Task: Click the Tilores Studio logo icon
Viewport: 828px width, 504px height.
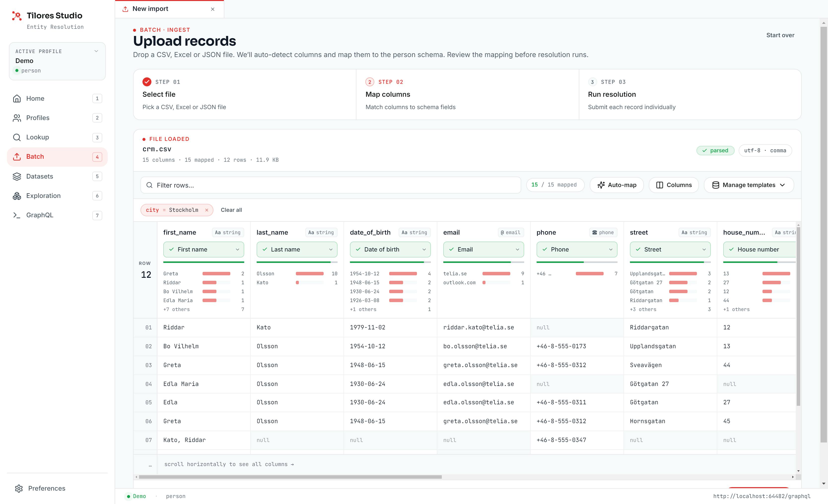Action: (17, 16)
